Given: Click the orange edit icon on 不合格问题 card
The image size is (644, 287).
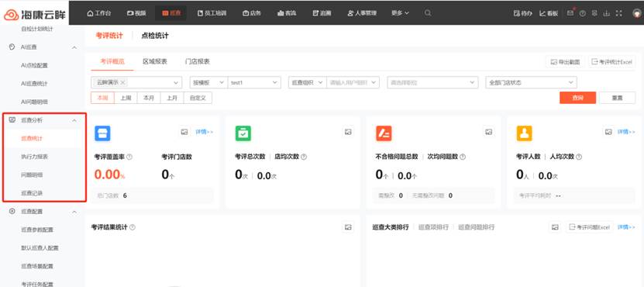Looking at the screenshot, I should pyautogui.click(x=384, y=133).
